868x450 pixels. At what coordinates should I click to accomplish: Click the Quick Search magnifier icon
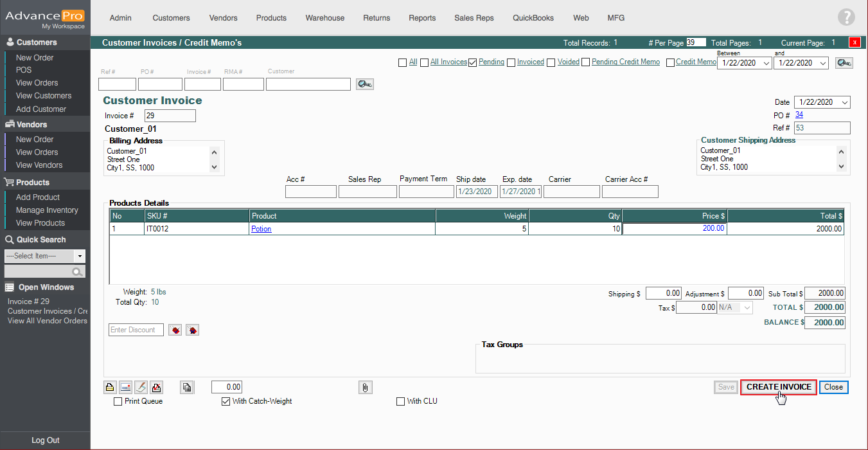pos(78,272)
